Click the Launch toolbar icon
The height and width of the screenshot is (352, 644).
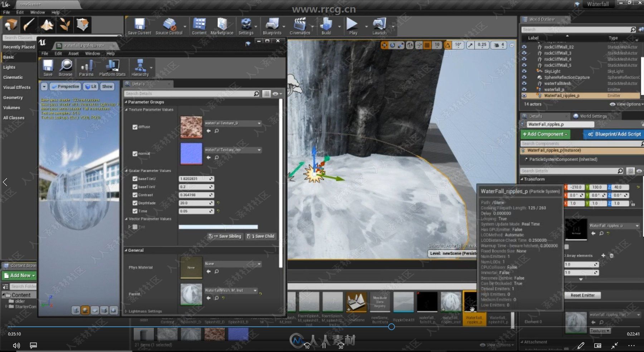click(379, 26)
